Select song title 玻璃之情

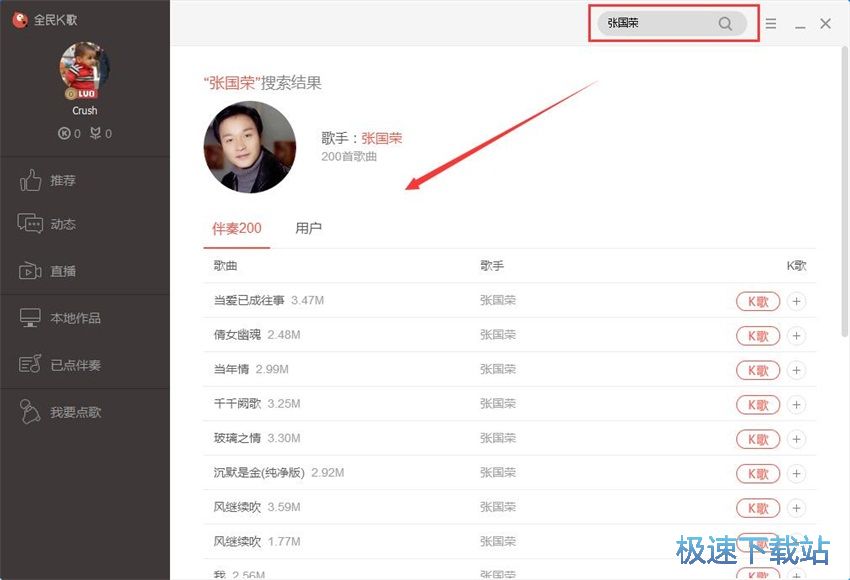pos(237,438)
